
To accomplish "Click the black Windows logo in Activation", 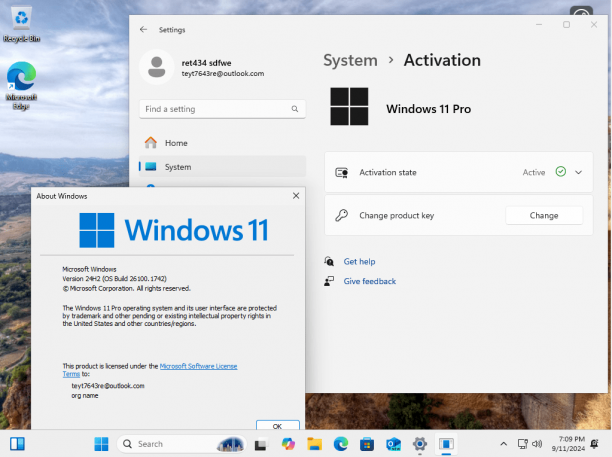I will click(349, 107).
